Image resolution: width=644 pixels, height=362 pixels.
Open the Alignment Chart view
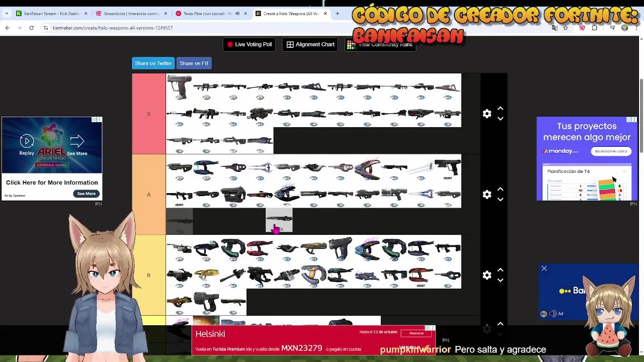tap(310, 44)
